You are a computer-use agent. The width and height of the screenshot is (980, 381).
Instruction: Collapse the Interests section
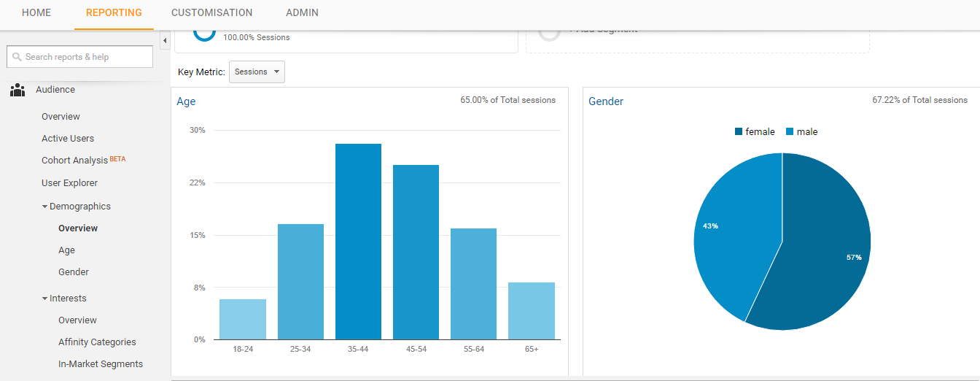(45, 299)
